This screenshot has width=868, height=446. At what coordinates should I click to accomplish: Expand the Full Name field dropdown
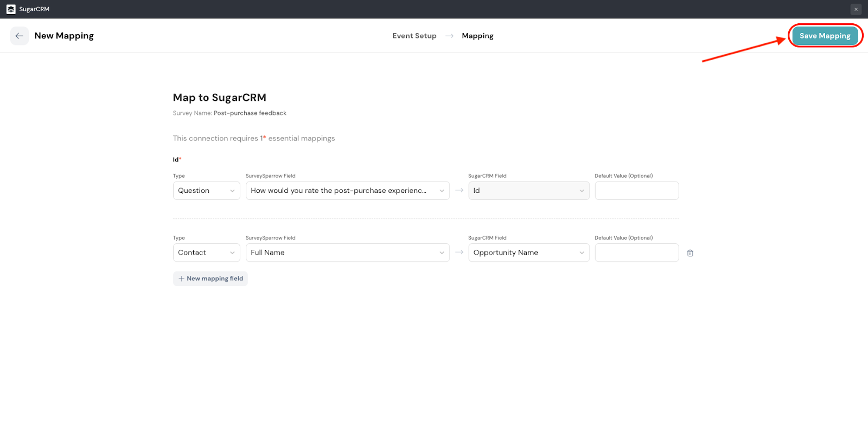point(347,253)
